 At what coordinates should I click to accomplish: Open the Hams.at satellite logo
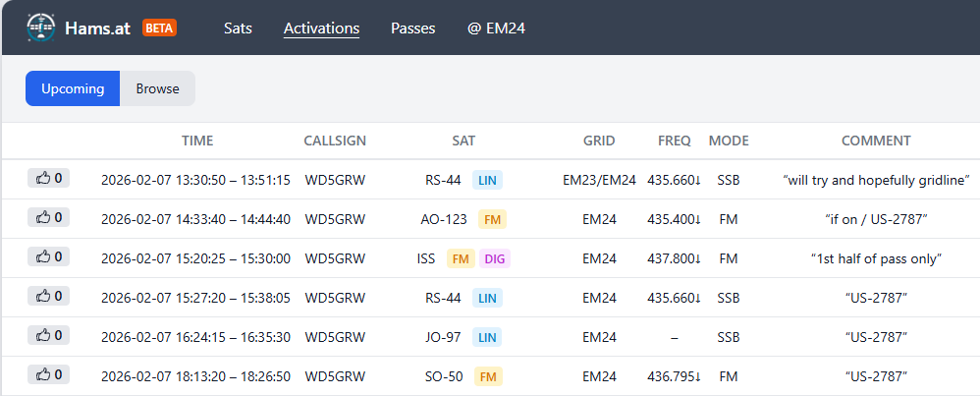[41, 28]
